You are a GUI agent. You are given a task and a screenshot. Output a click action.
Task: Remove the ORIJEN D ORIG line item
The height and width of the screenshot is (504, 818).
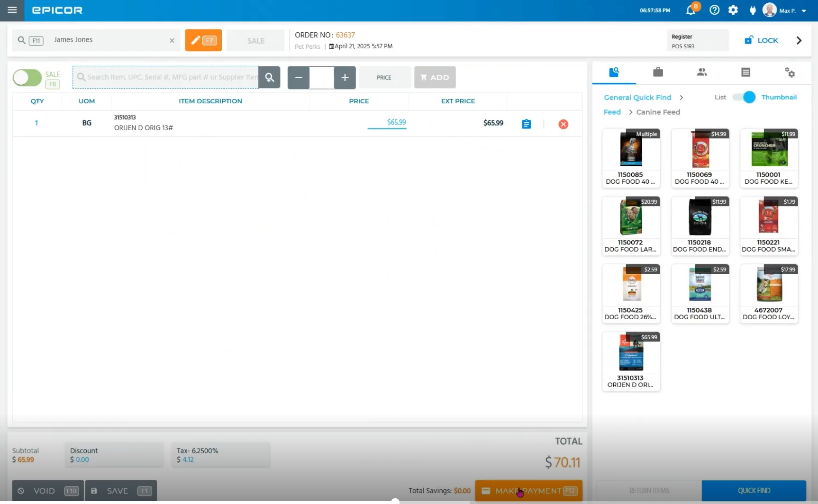pyautogui.click(x=563, y=124)
